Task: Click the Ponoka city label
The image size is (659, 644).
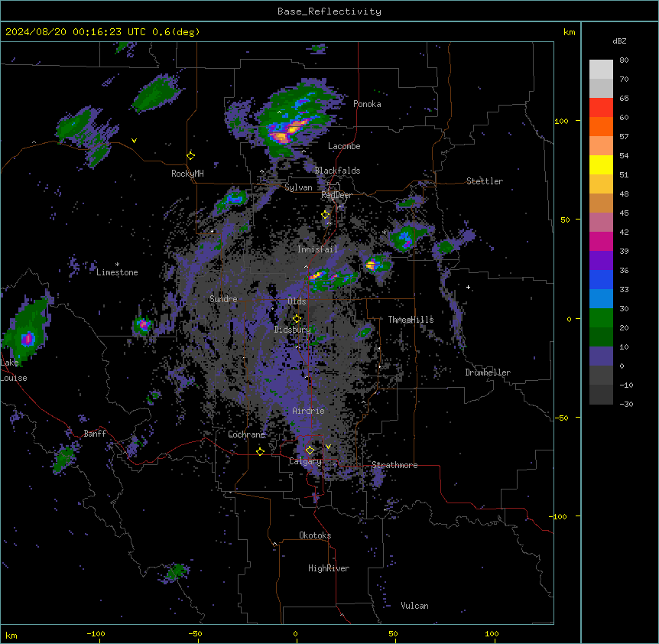Action: click(367, 104)
